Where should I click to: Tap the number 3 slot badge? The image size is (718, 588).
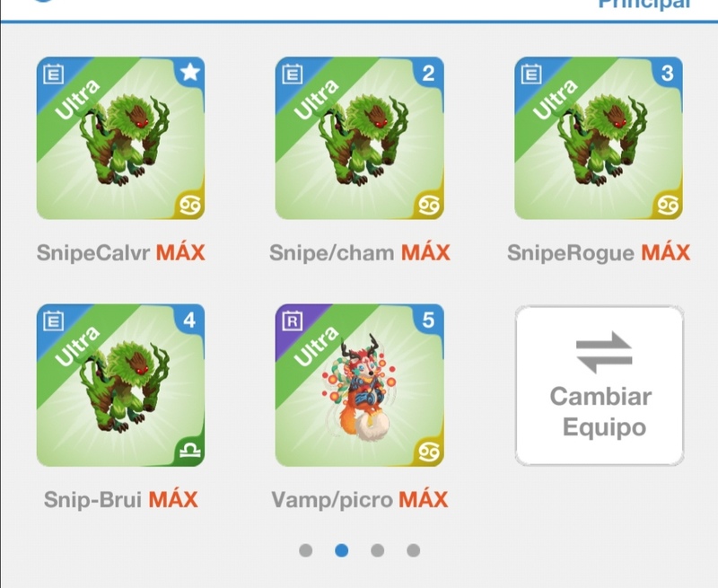(667, 73)
